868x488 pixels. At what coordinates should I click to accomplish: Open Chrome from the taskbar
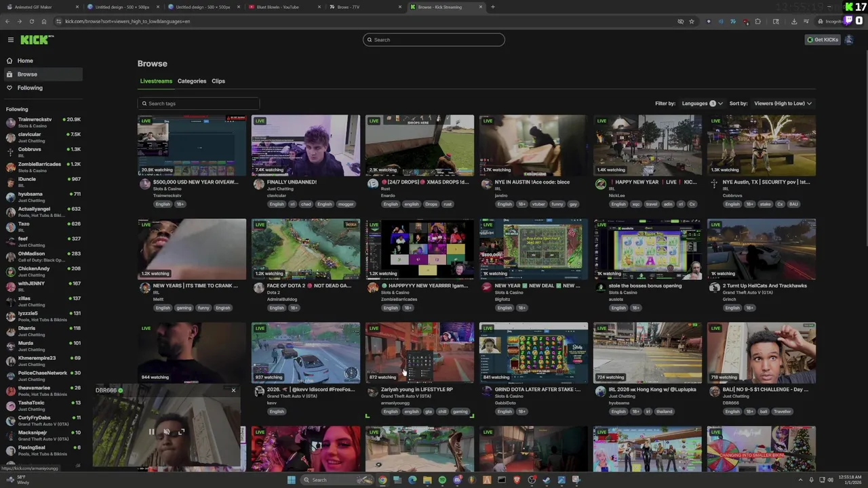click(x=382, y=480)
